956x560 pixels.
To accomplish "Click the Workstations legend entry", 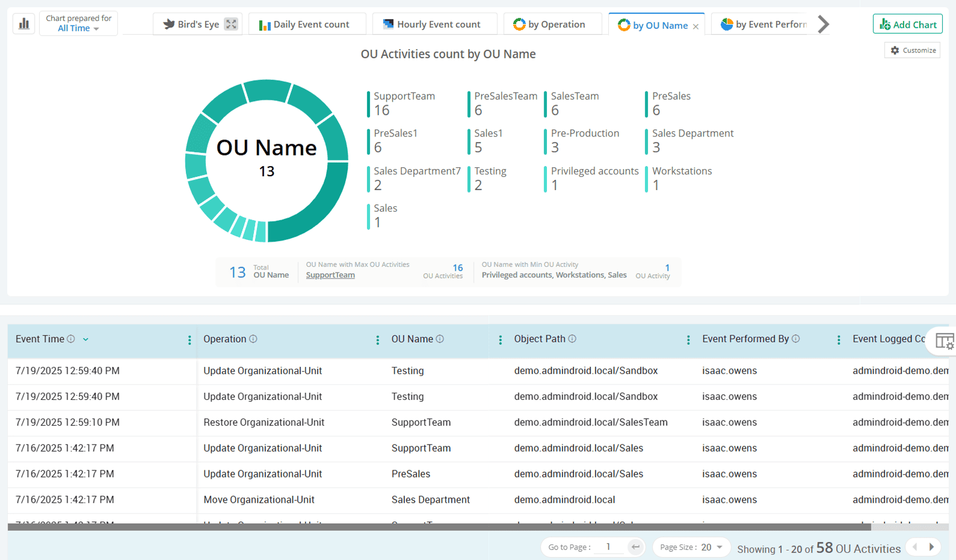I will coord(679,179).
